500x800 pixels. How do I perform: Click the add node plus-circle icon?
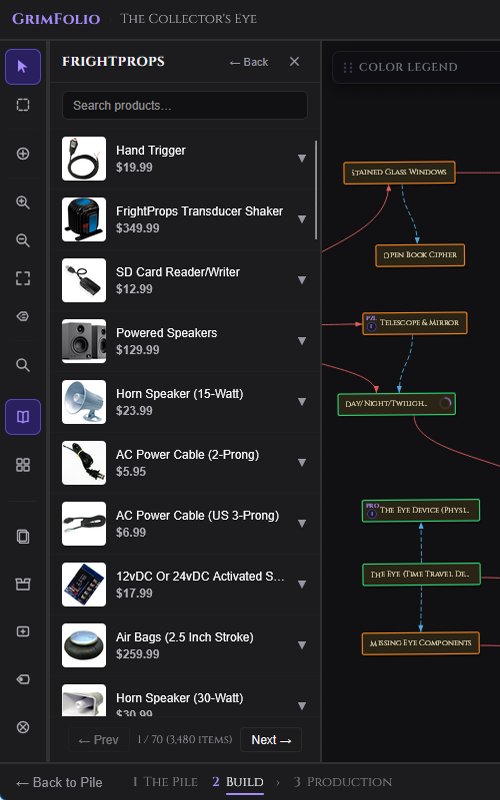coord(23,154)
